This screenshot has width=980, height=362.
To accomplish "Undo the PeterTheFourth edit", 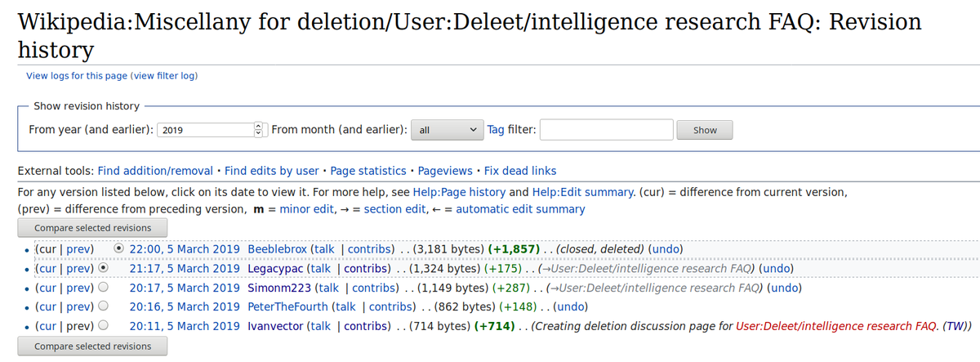I will click(x=572, y=307).
